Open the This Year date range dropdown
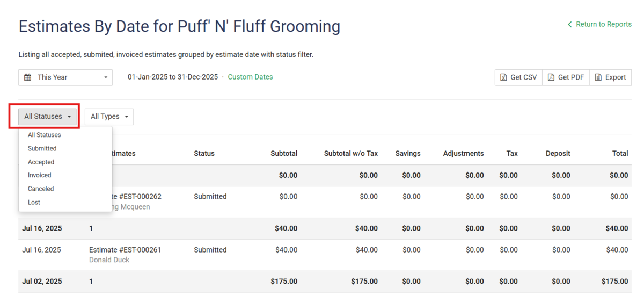This screenshot has height=295, width=644. (x=65, y=77)
